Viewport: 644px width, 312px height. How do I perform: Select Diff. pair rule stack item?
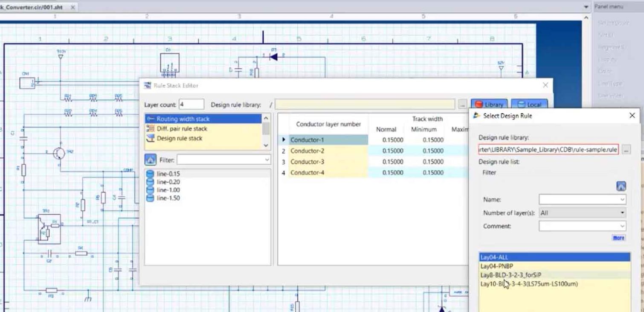[x=182, y=128]
